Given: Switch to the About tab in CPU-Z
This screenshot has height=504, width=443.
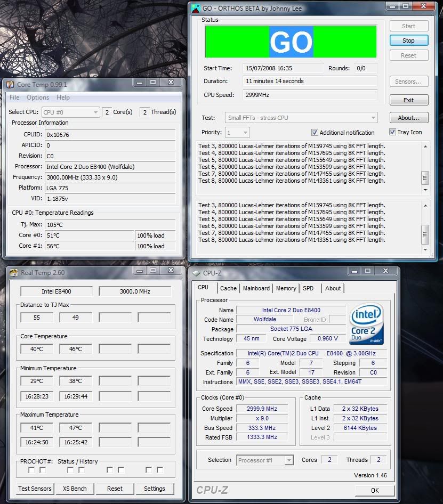Looking at the screenshot, I should 333,288.
